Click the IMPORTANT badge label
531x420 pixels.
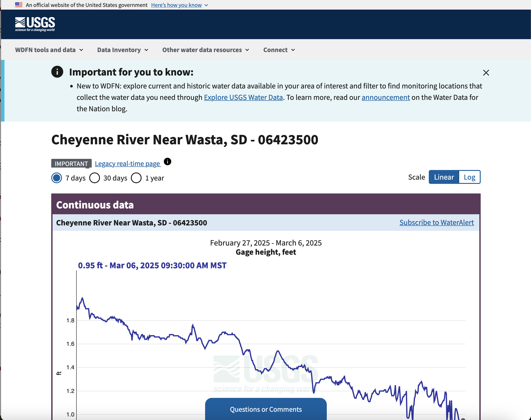point(71,164)
